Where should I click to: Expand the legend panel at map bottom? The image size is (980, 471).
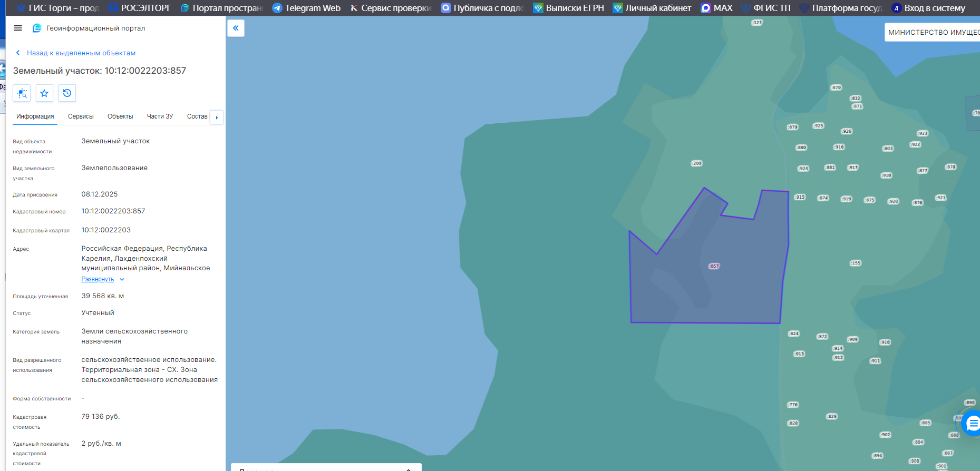(408, 469)
